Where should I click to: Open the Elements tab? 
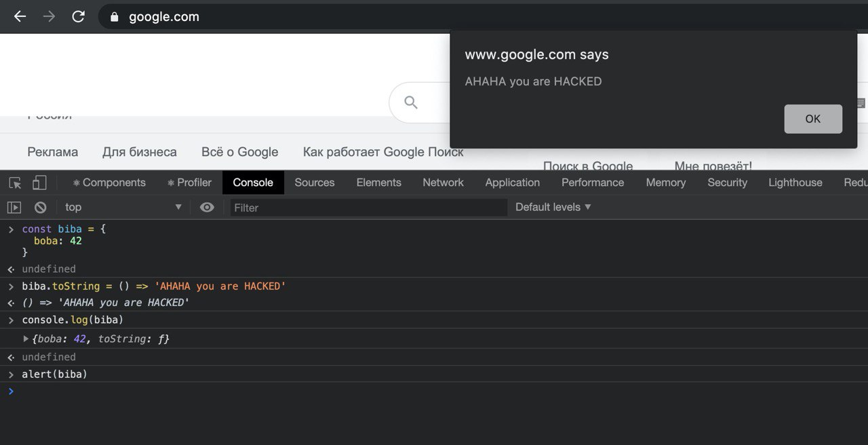[x=379, y=182]
